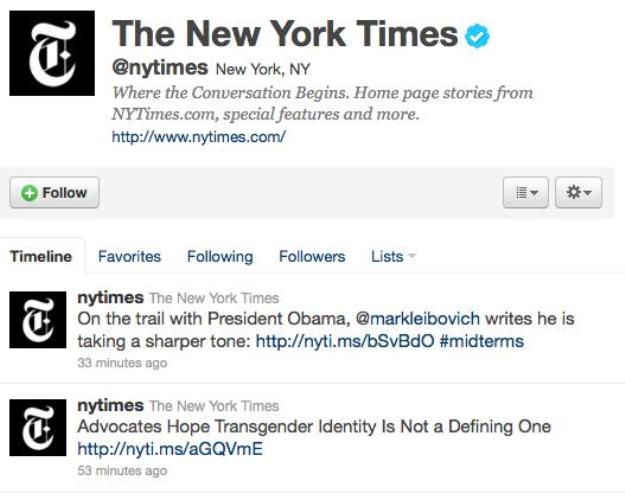Screen dimensions: 625x500
Task: Select the Timeline tab
Action: pyautogui.click(x=41, y=256)
